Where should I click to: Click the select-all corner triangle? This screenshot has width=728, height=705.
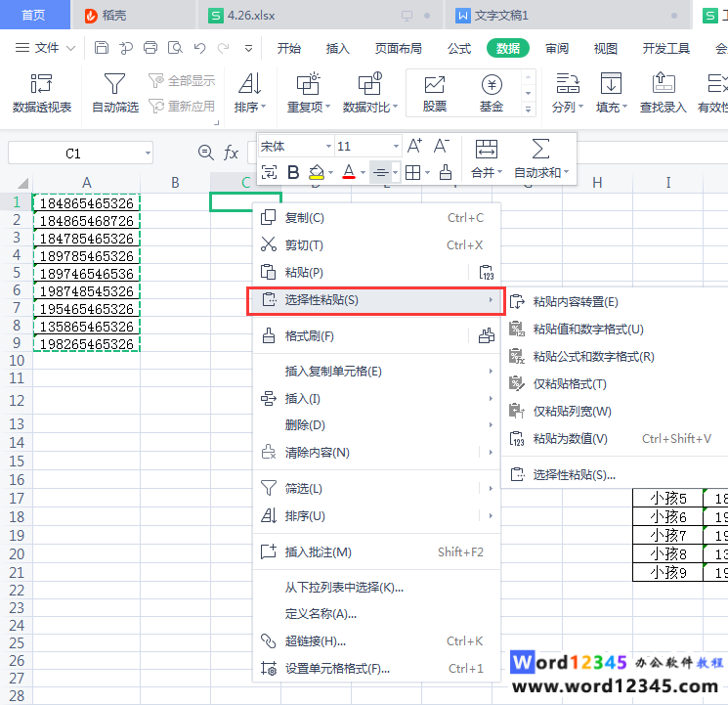[x=22, y=183]
